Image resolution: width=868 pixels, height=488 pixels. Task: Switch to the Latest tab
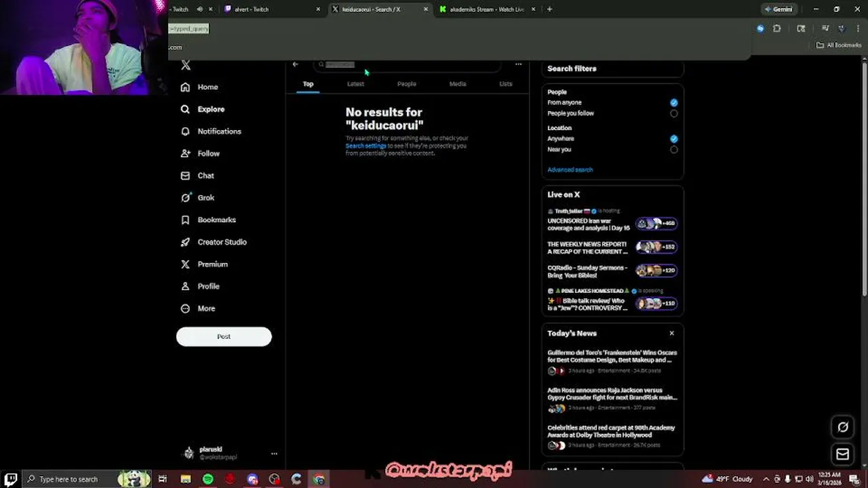(x=355, y=84)
